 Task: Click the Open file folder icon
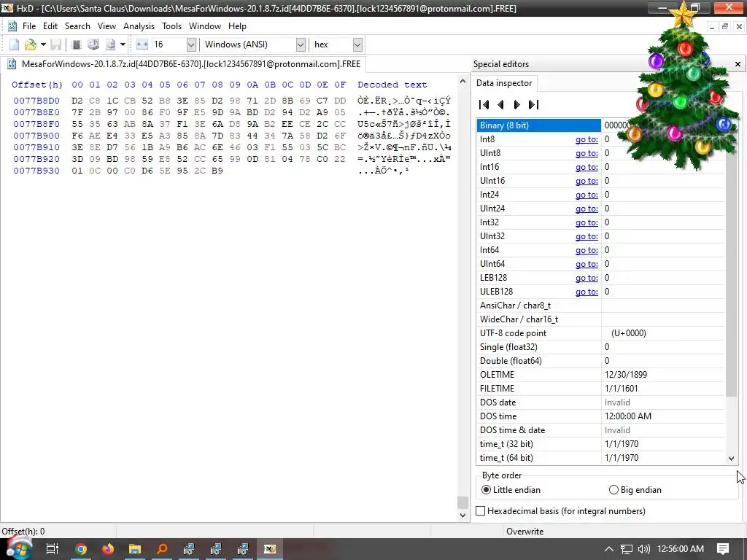31,44
